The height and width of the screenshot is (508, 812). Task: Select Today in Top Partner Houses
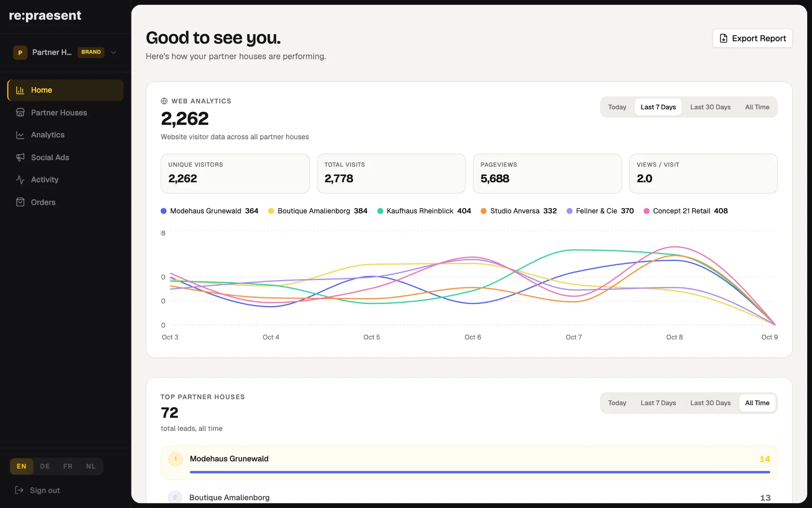[617, 403]
